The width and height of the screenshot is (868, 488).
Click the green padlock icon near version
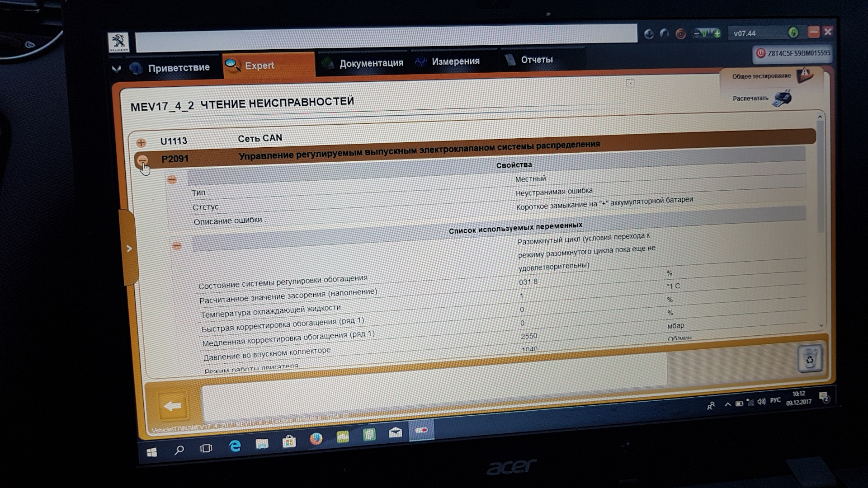click(x=793, y=33)
